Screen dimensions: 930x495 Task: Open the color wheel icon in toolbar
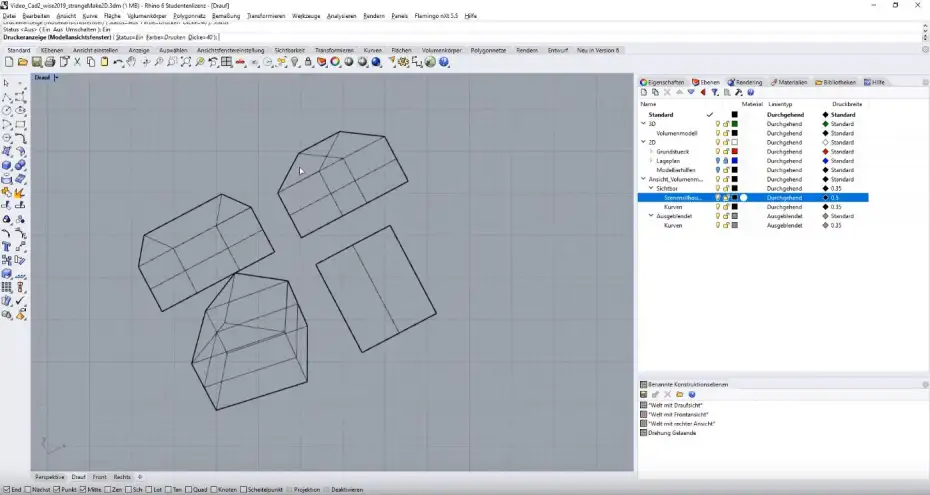[336, 62]
